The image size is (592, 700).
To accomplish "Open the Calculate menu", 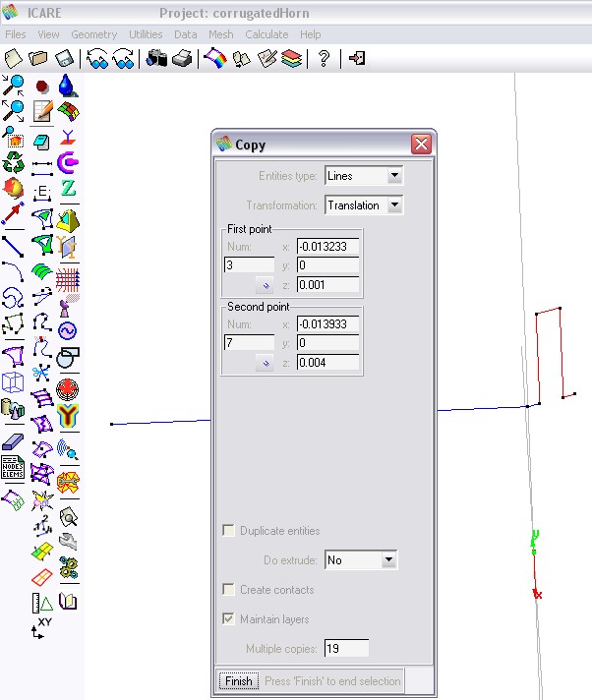I will pyautogui.click(x=266, y=34).
